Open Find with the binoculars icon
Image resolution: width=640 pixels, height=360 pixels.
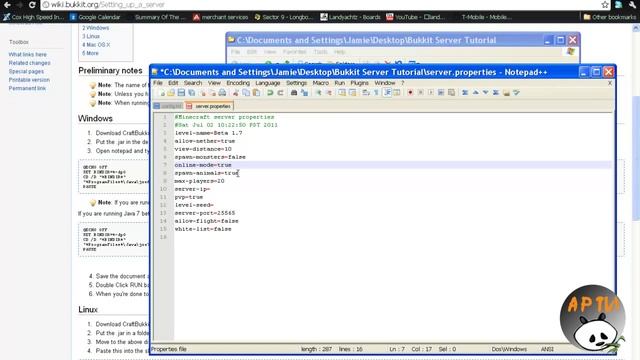[x=294, y=93]
